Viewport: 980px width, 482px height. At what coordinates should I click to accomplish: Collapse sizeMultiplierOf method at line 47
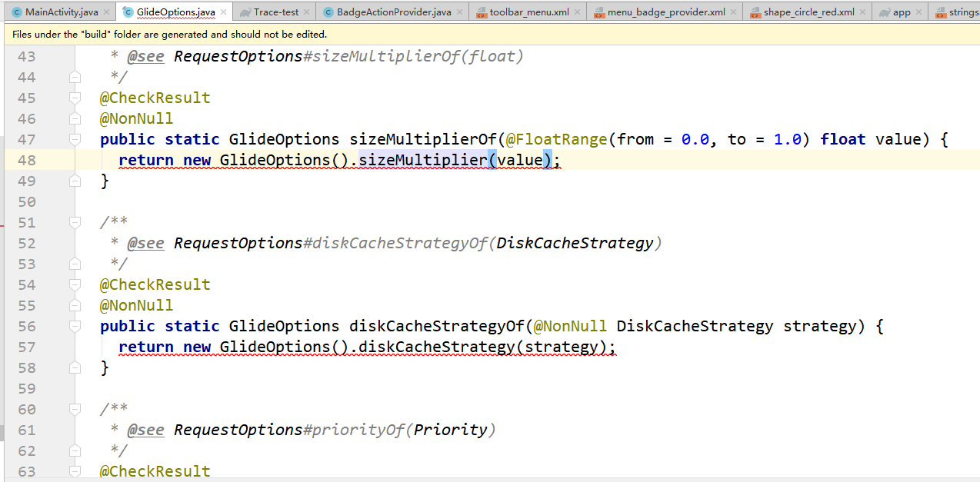click(x=75, y=139)
